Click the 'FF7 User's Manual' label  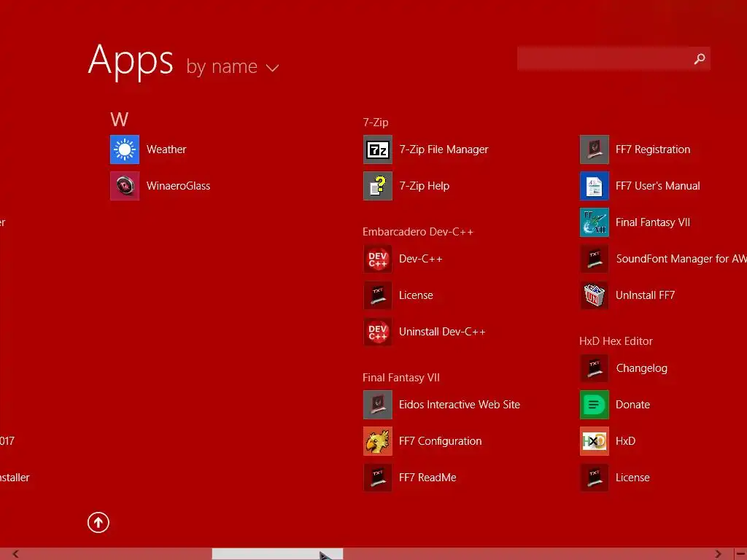point(657,186)
